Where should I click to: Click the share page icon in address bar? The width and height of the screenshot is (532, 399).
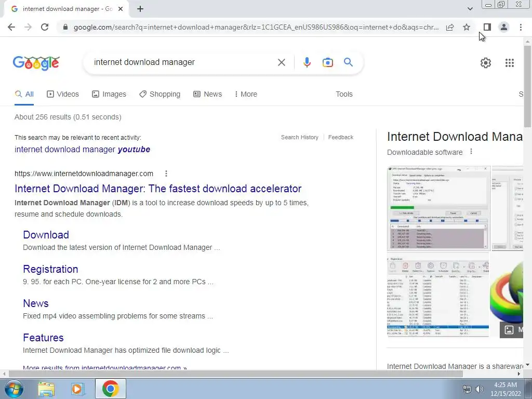[450, 27]
